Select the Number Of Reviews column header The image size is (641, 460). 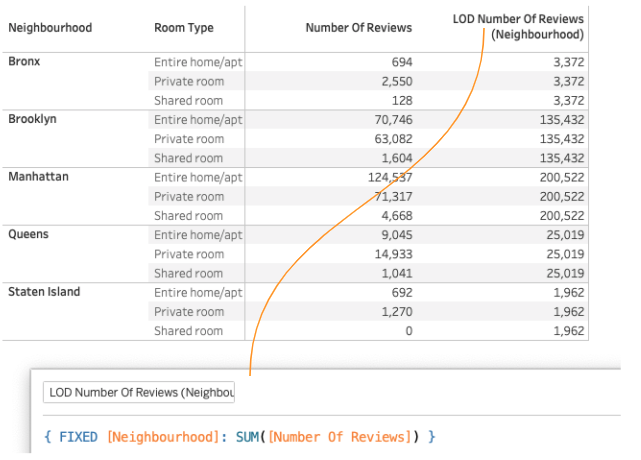359,28
